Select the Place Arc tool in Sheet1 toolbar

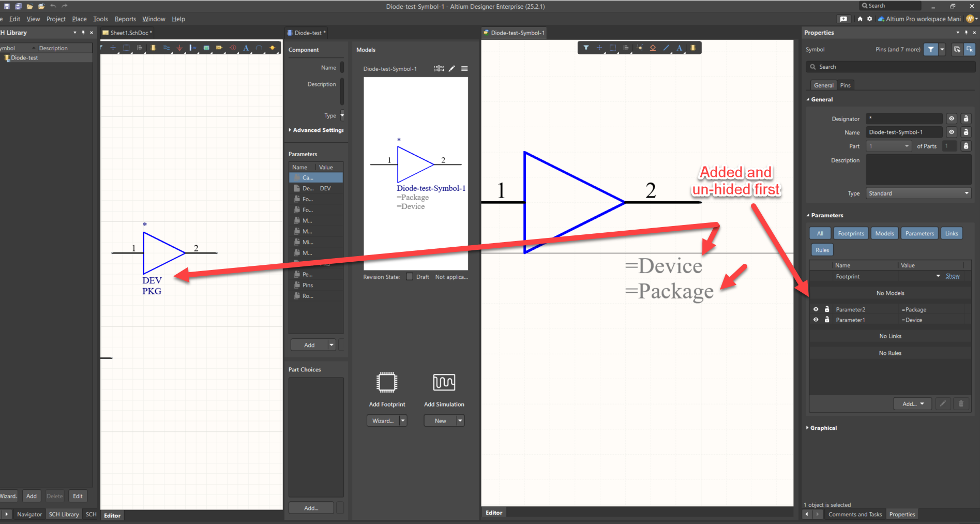coord(259,48)
